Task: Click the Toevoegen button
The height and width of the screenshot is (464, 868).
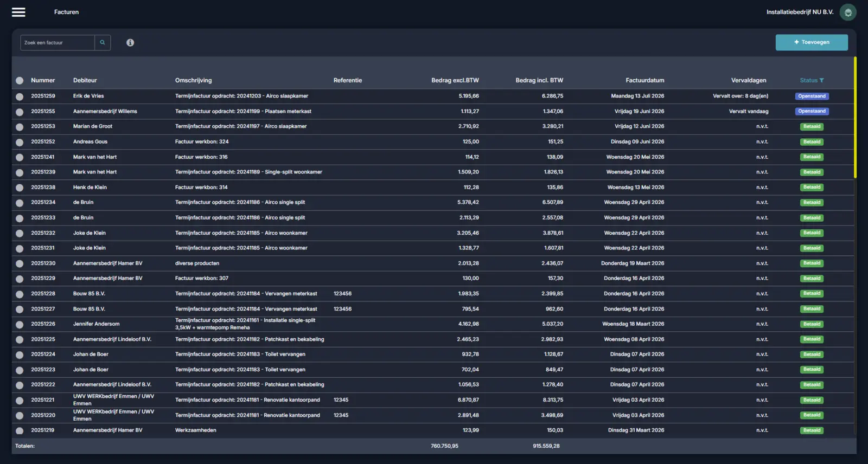Action: [x=812, y=42]
